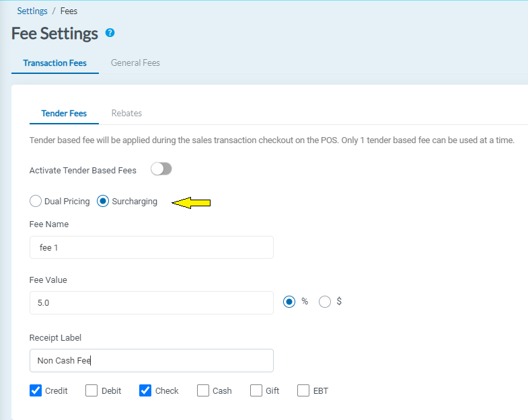
Task: Open the Rebates sub-tab
Action: coord(126,114)
